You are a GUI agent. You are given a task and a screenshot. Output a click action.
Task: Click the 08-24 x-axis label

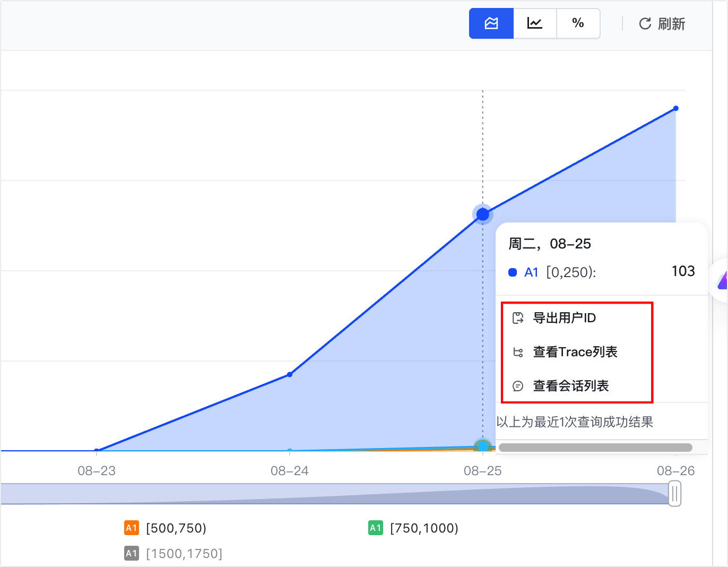click(x=290, y=471)
